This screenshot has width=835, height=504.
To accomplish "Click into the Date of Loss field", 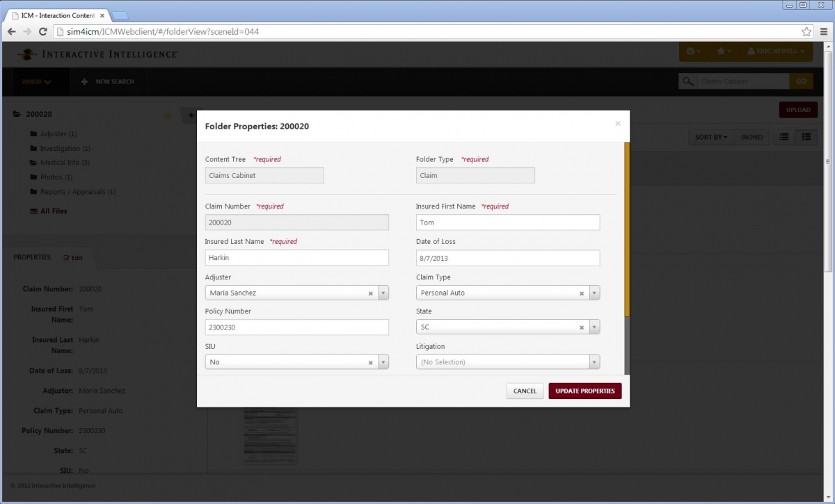I will point(507,258).
